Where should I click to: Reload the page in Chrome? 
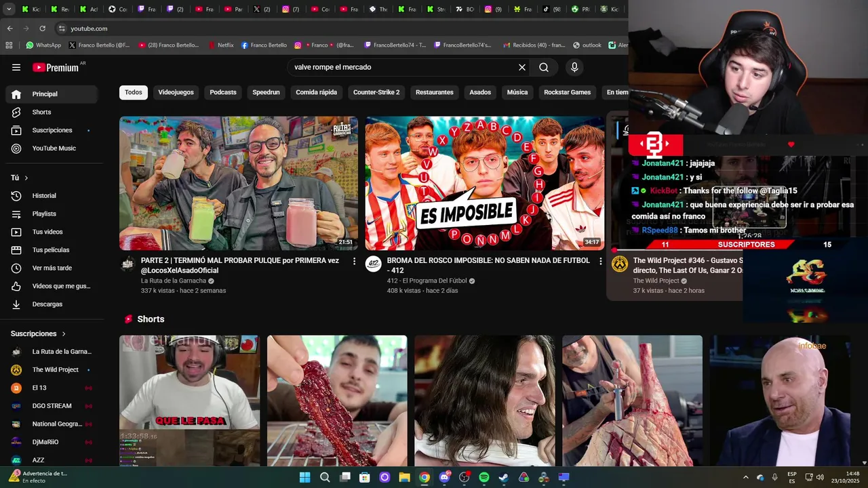tap(42, 28)
